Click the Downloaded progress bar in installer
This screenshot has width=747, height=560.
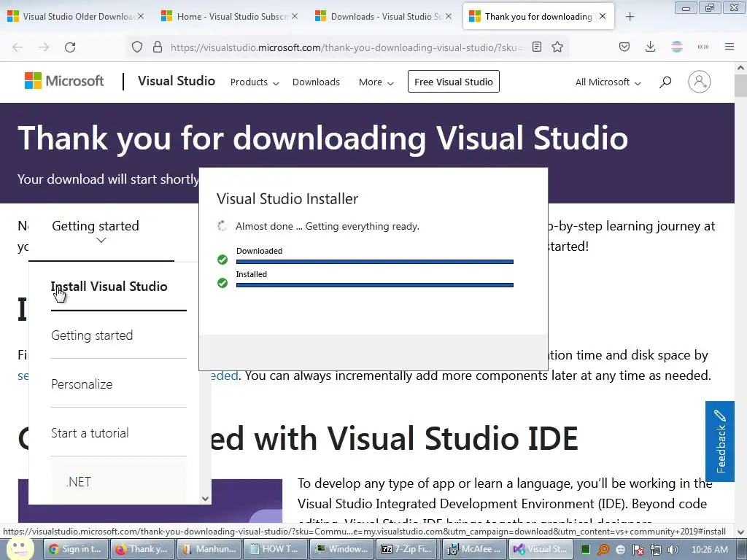374,262
